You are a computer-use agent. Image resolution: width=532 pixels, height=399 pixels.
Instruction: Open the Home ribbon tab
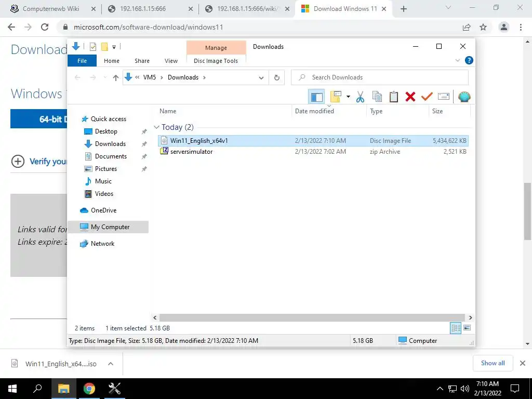[x=112, y=61]
